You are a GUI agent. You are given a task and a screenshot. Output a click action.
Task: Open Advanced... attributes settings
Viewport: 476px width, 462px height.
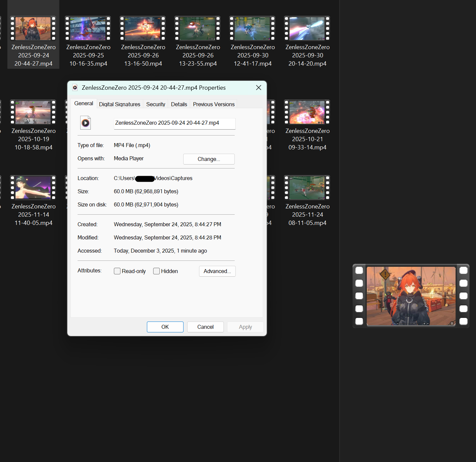coord(217,271)
